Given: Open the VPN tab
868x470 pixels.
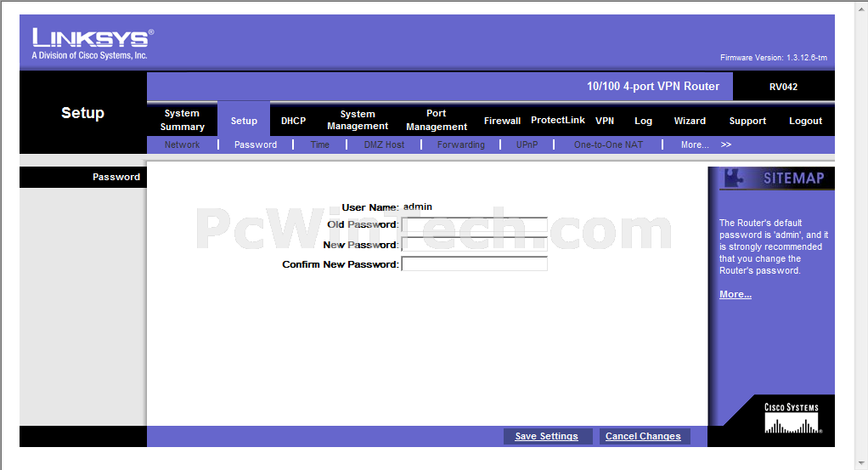Looking at the screenshot, I should (605, 121).
